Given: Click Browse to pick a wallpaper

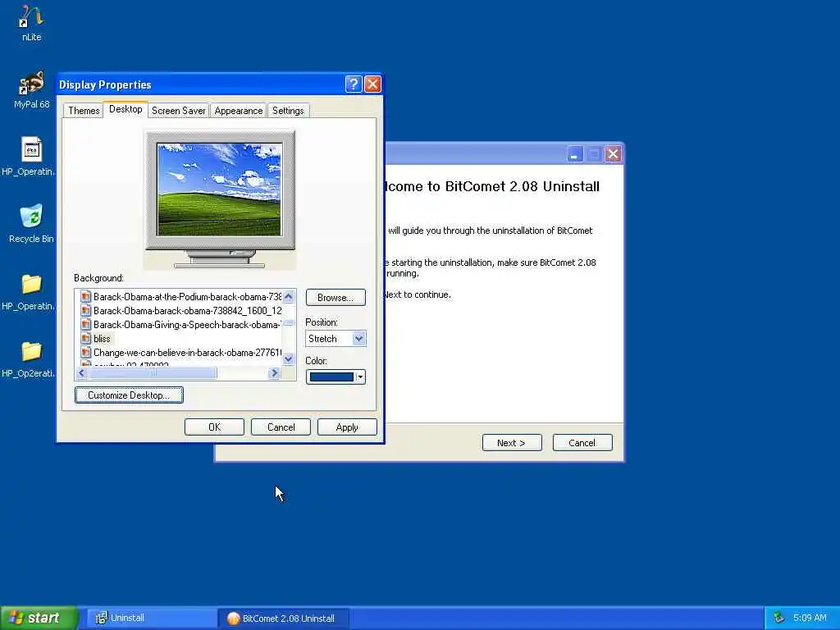Looking at the screenshot, I should 336,297.
